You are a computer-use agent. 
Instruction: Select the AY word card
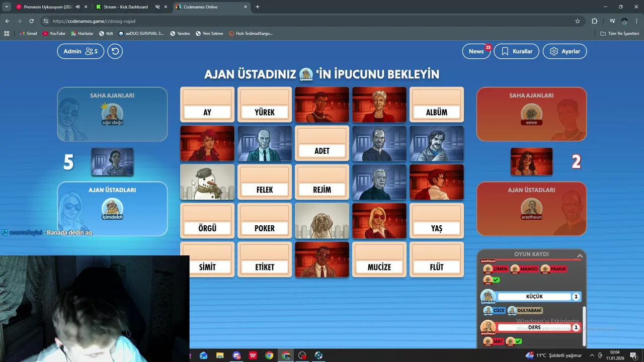(x=207, y=105)
